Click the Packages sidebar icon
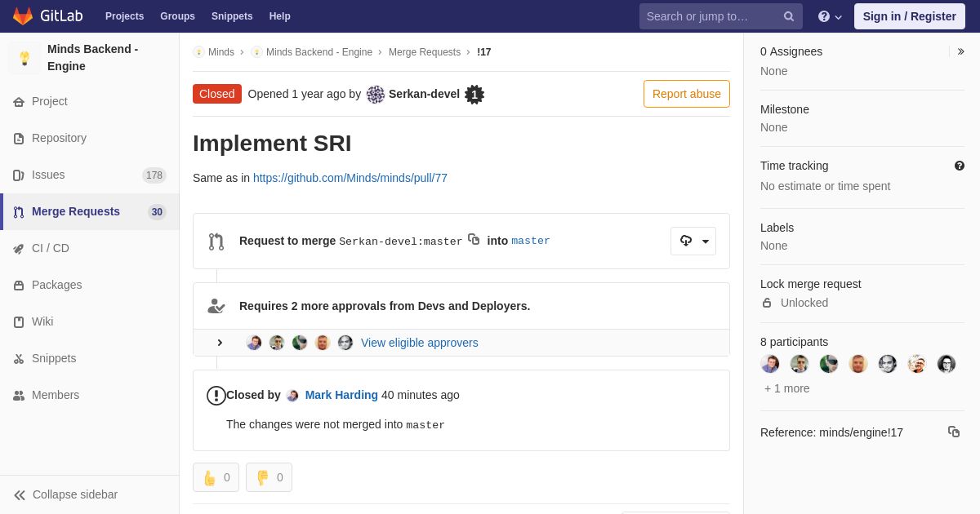 click(x=19, y=286)
